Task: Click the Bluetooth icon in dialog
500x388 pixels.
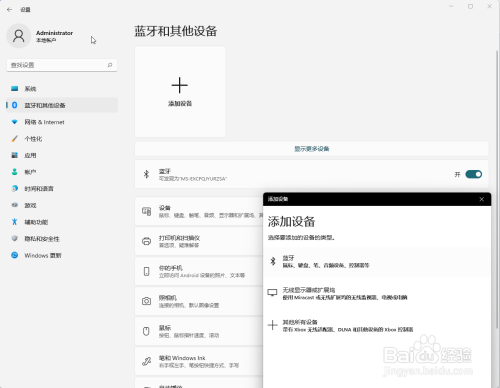Action: tap(273, 261)
